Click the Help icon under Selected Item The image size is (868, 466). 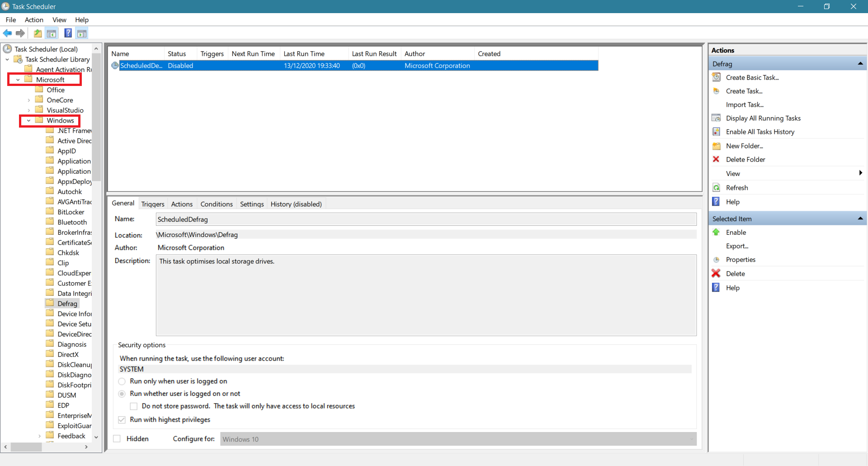pos(716,288)
